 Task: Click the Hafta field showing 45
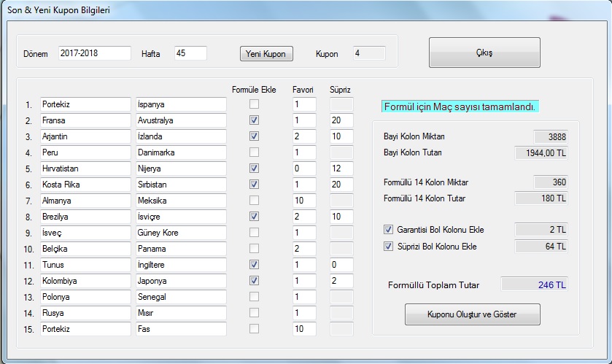[x=190, y=53]
